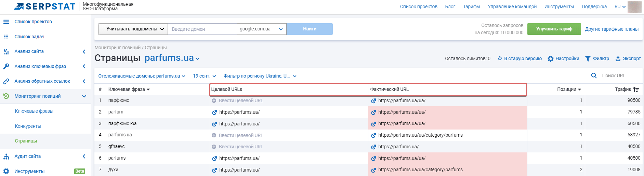Image resolution: width=644 pixels, height=176 pixels.
Task: Open Конкуренты submenu item
Action: point(28,126)
